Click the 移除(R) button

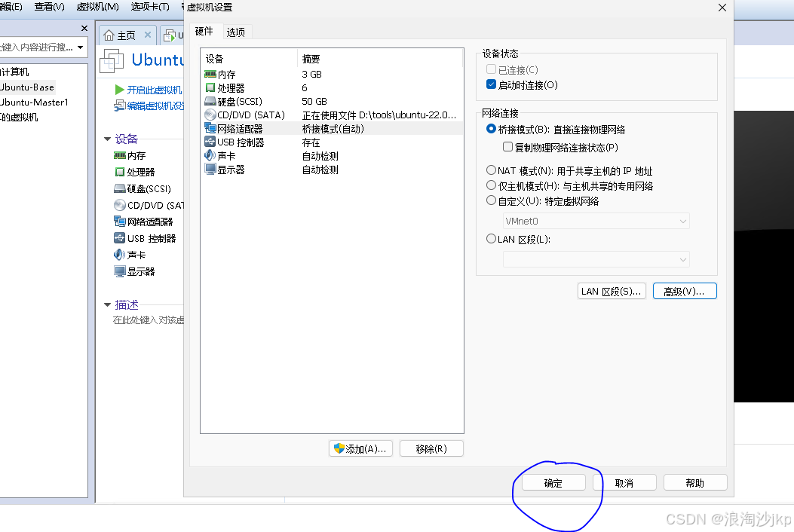point(431,448)
